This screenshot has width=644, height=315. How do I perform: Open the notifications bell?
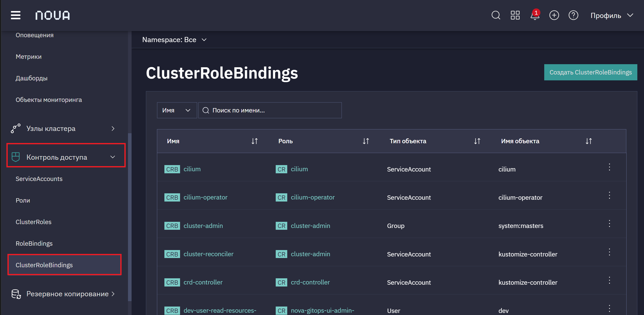coord(535,15)
